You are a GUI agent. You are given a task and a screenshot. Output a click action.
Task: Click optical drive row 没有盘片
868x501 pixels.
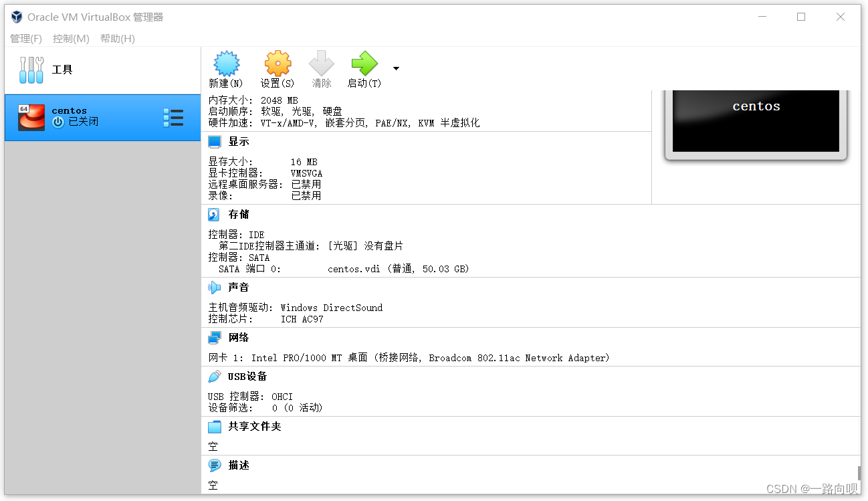coord(311,246)
